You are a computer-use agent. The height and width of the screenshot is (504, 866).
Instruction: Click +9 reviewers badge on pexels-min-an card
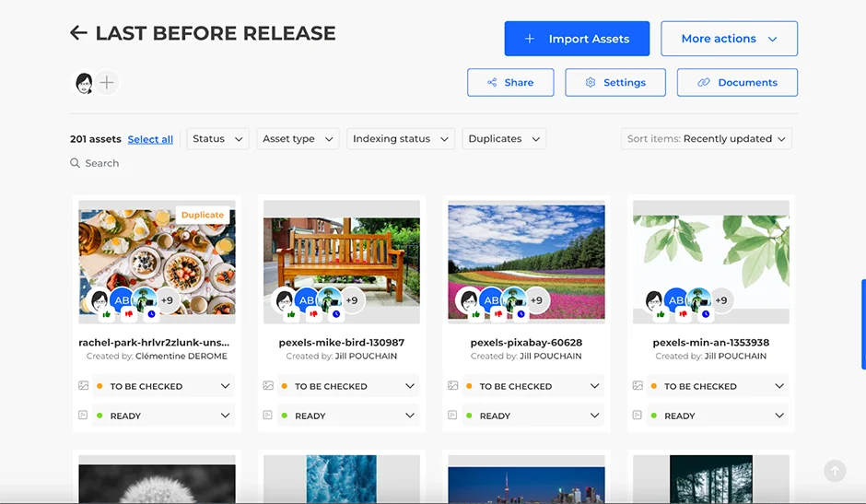721,300
